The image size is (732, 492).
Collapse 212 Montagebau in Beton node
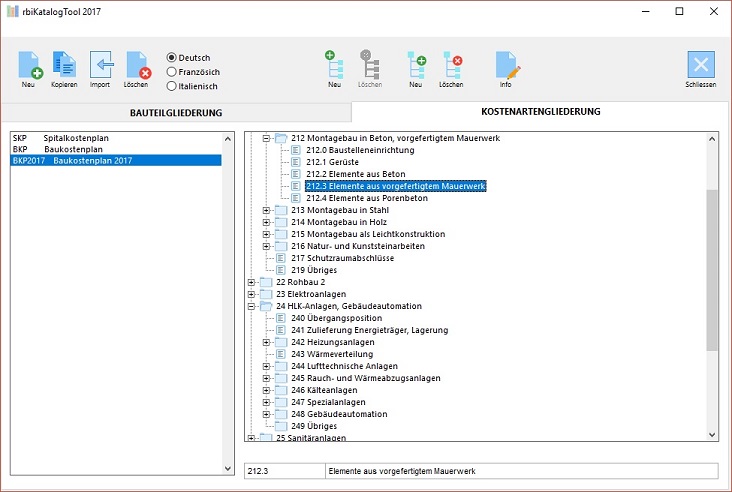[266, 138]
